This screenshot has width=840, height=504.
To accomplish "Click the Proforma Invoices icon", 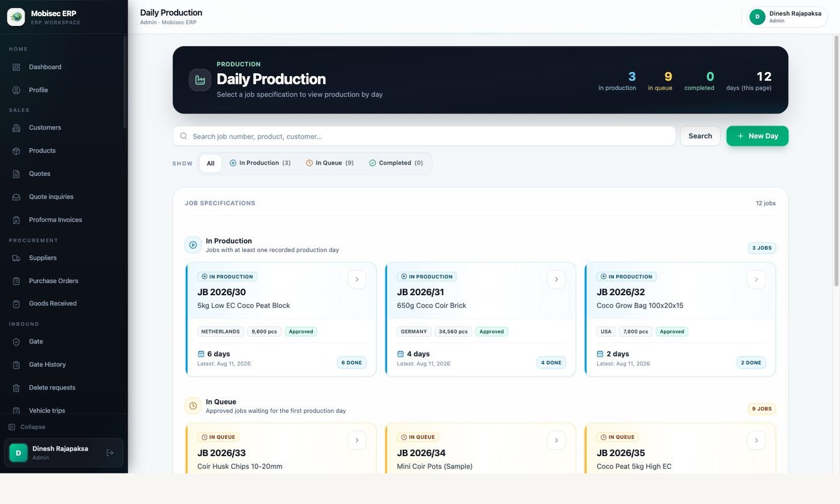I will coord(16,220).
